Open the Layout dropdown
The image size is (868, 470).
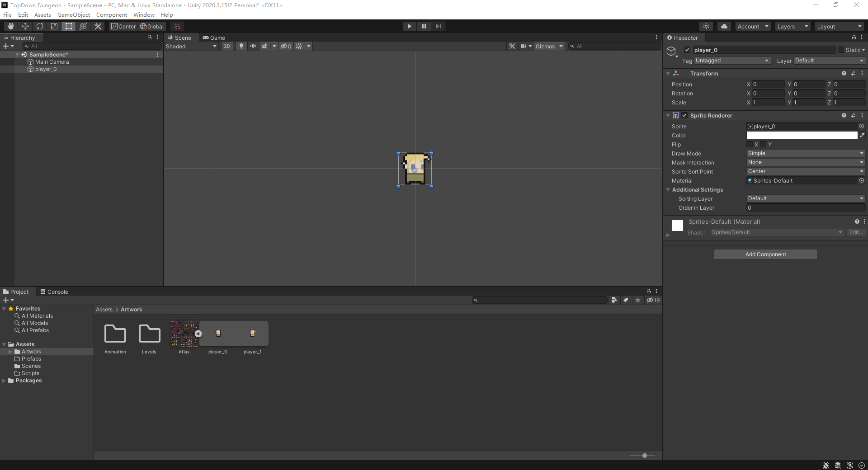[x=839, y=27]
